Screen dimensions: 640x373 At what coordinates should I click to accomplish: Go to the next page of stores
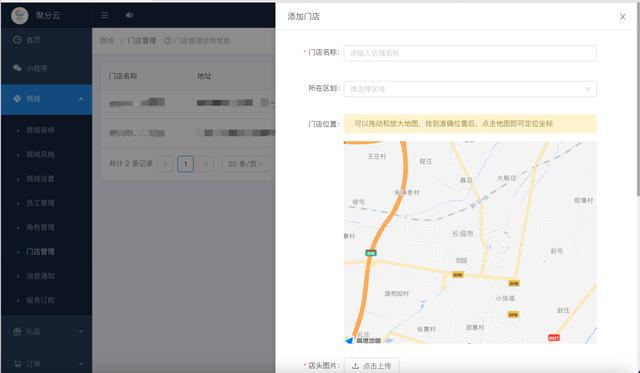pyautogui.click(x=205, y=164)
